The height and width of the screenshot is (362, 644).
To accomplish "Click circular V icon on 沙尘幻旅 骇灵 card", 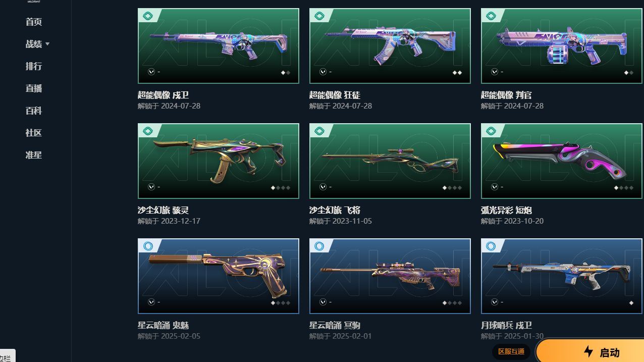I will (x=151, y=187).
